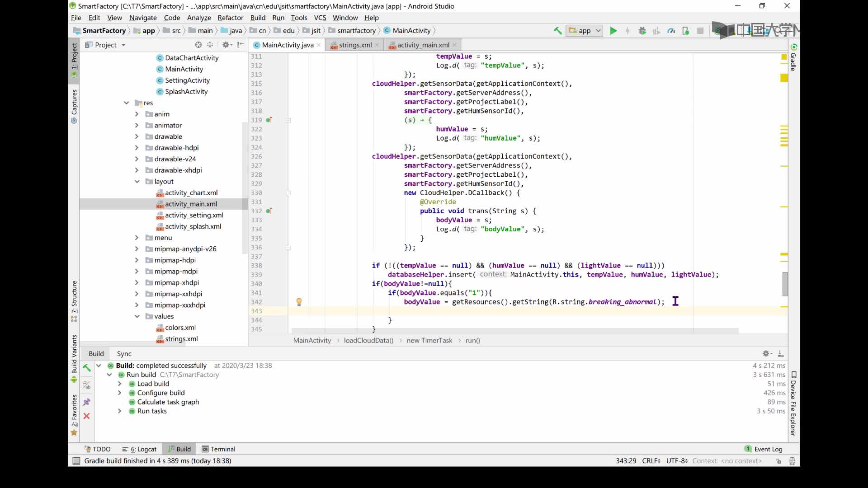Open the Event Log
Screen dimensions: 868x488
(764, 449)
